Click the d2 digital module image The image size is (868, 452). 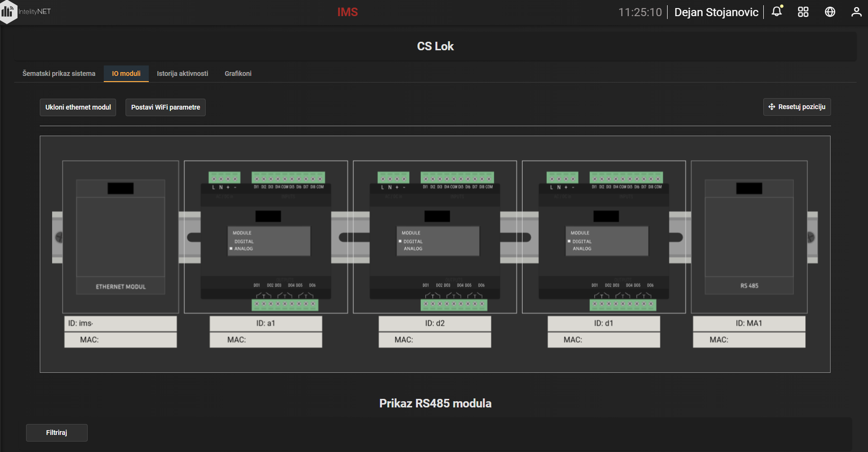click(x=435, y=237)
